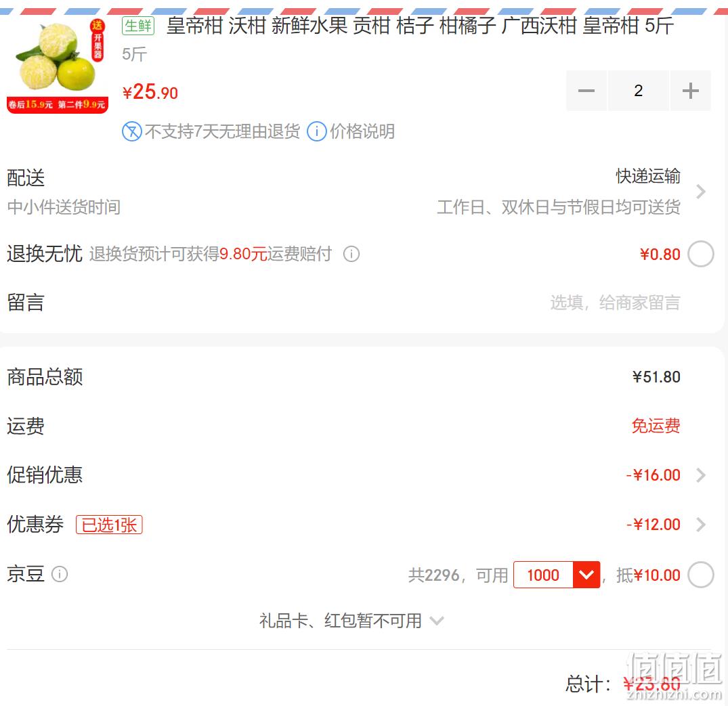Enable the 京豆 deduction radio button
This screenshot has height=706, width=728.
(701, 575)
